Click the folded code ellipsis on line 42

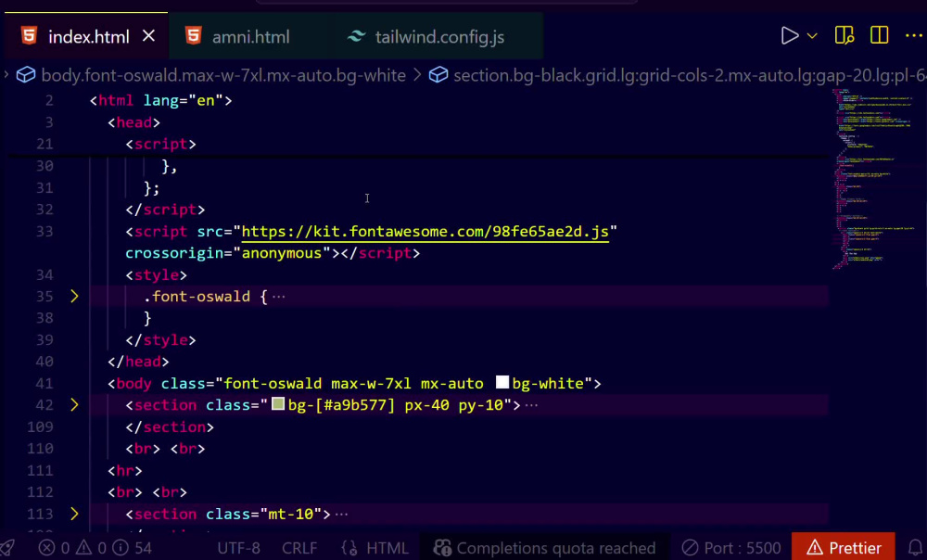[531, 405]
